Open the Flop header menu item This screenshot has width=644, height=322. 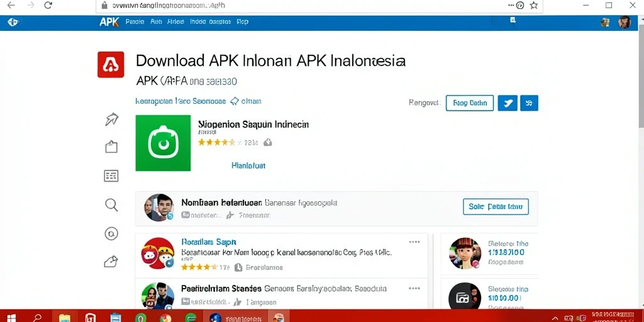242,22
